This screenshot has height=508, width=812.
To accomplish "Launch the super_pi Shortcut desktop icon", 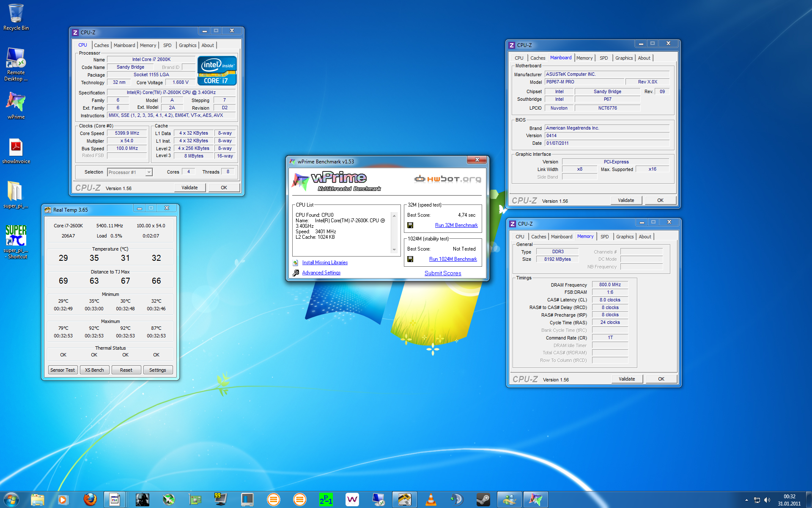I will click(16, 241).
